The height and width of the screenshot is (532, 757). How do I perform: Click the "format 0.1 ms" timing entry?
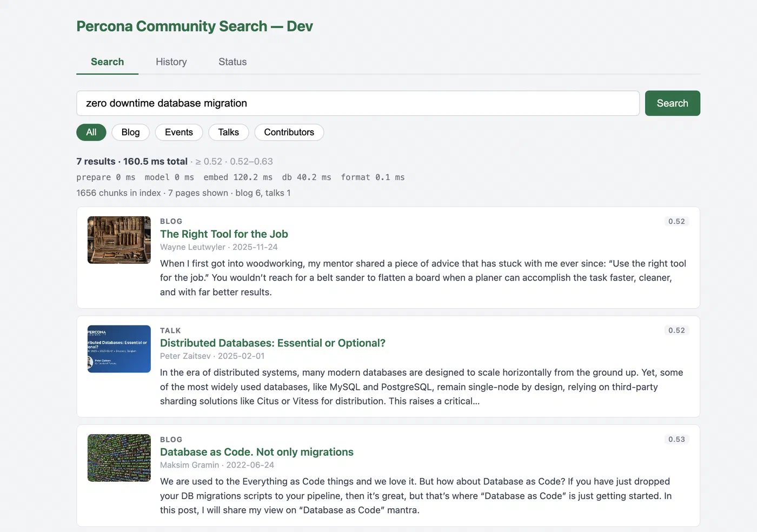click(x=373, y=177)
